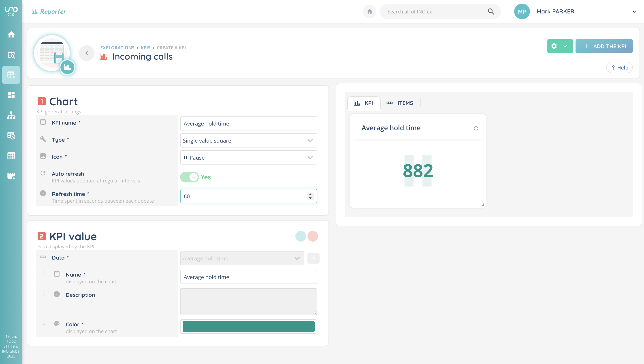Open the explorations search sidebar icon
Image resolution: width=644 pixels, height=364 pixels.
point(11,55)
